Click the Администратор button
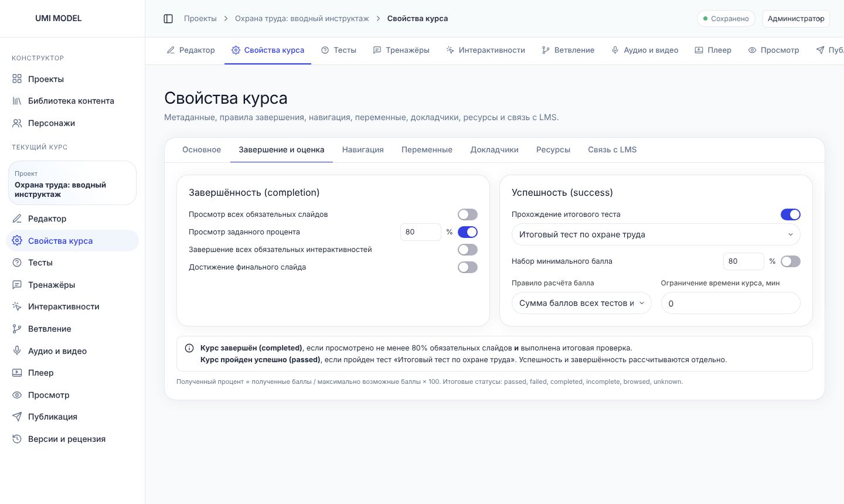844x504 pixels. click(x=796, y=19)
